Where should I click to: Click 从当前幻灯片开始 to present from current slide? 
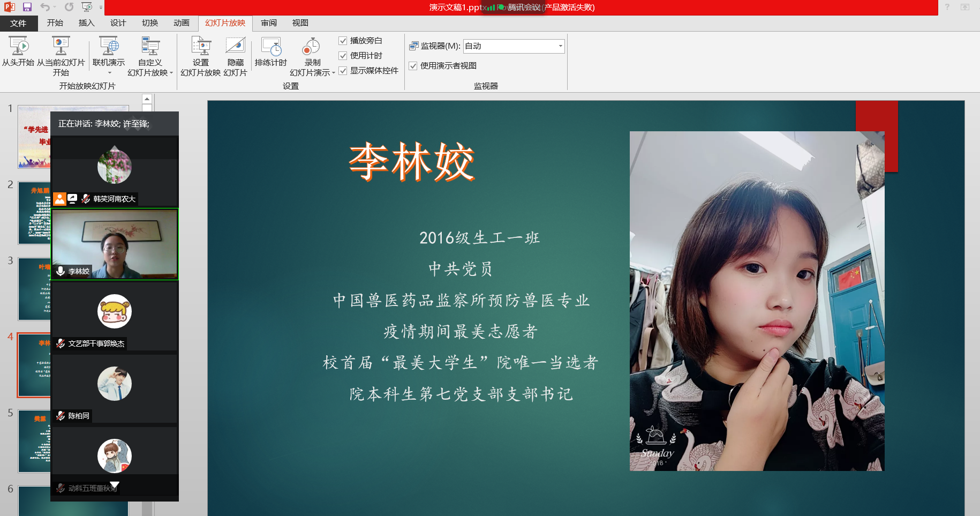(61, 54)
